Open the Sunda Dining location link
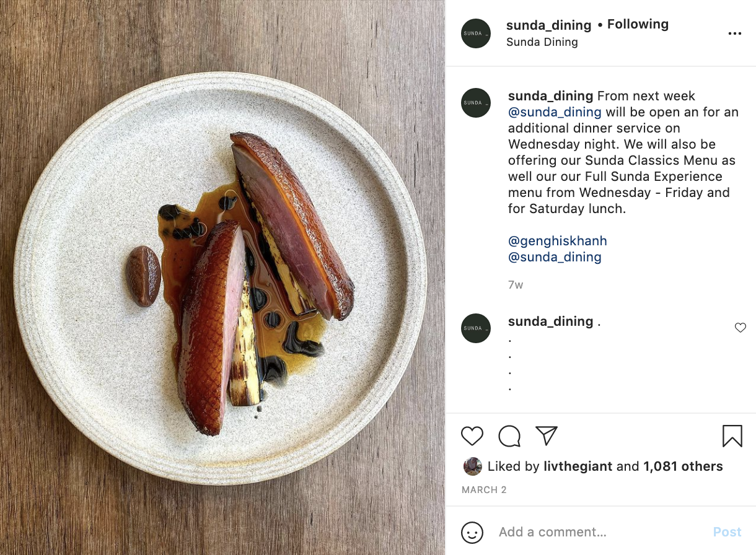This screenshot has height=555, width=756. [542, 42]
